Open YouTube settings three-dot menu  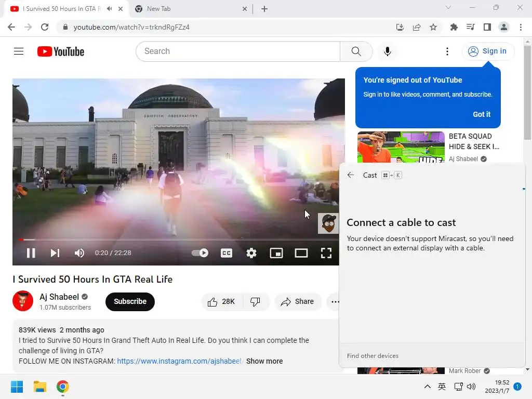click(447, 51)
